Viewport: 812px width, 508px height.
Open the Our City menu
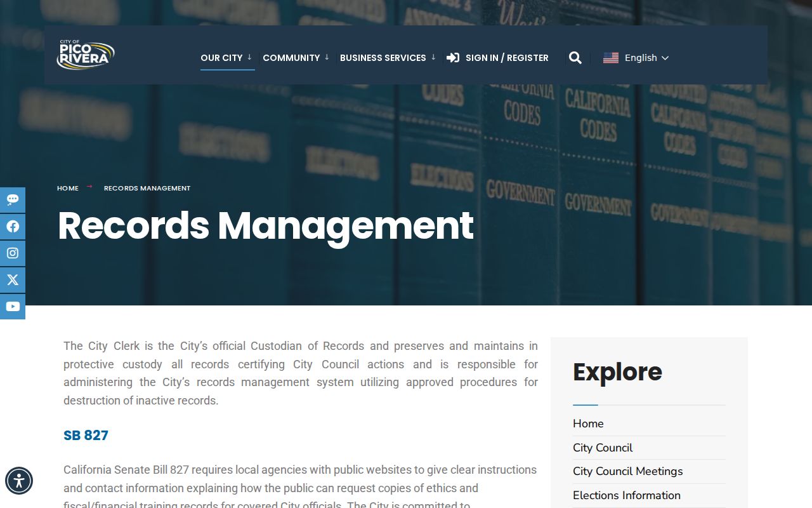221,58
